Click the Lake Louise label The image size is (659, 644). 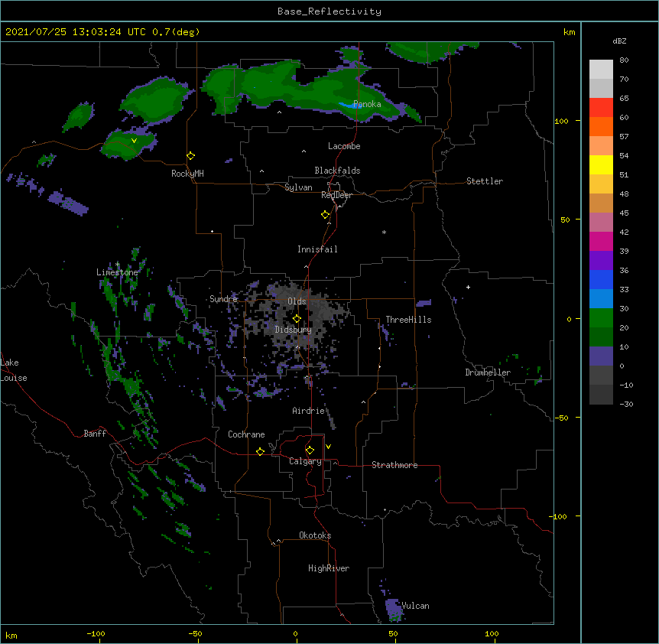[x=14, y=370]
